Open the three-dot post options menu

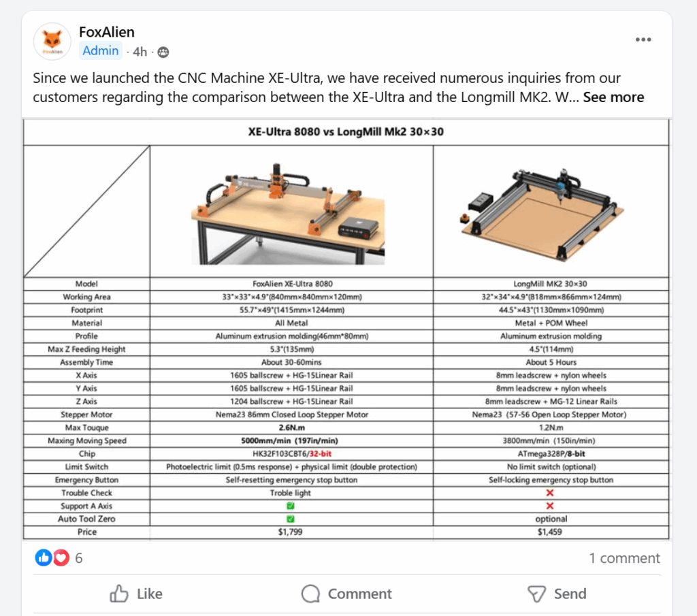click(643, 39)
